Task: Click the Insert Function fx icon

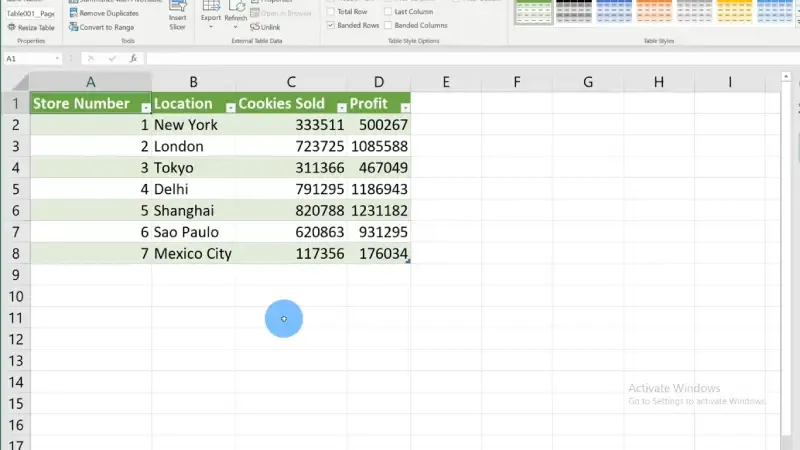Action: click(133, 59)
